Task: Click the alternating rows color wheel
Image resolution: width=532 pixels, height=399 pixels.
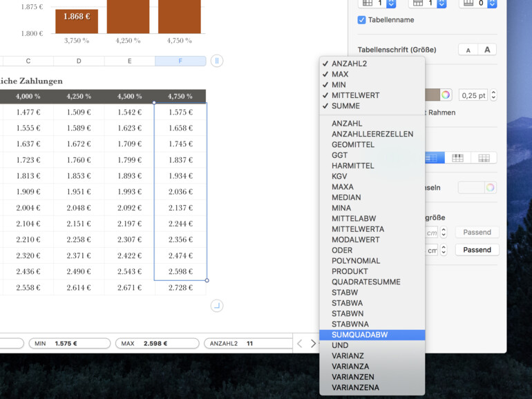Action: point(490,188)
